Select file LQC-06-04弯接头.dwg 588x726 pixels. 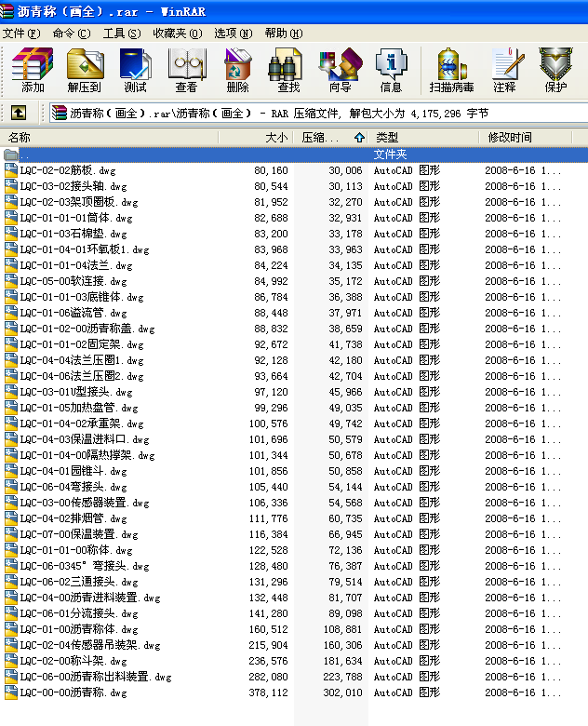click(x=73, y=487)
